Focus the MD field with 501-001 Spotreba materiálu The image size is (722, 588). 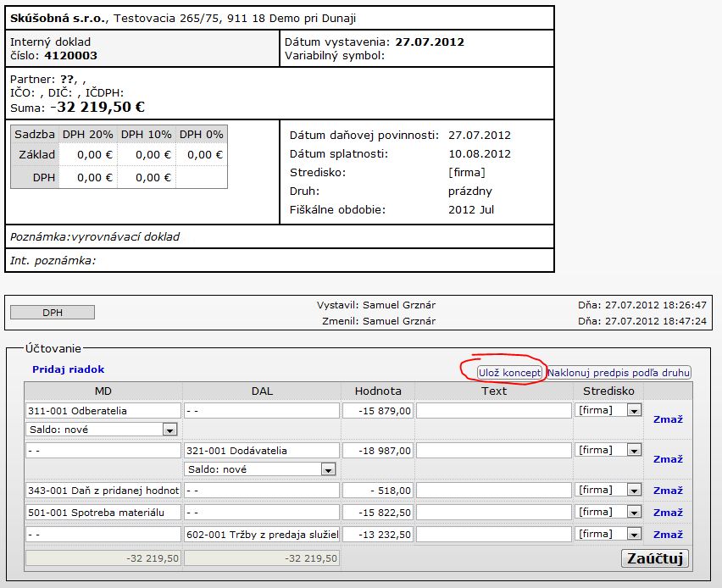tap(103, 513)
